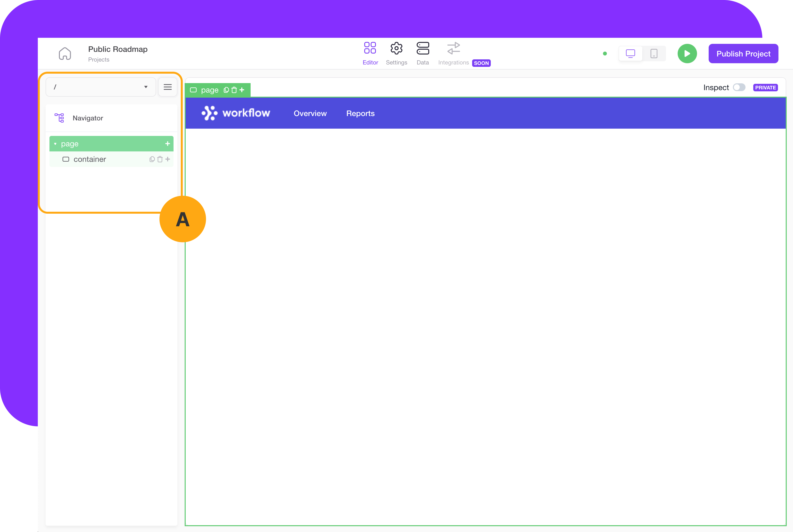Image resolution: width=793 pixels, height=532 pixels.
Task: Click the PRIVATE badge
Action: coord(766,87)
